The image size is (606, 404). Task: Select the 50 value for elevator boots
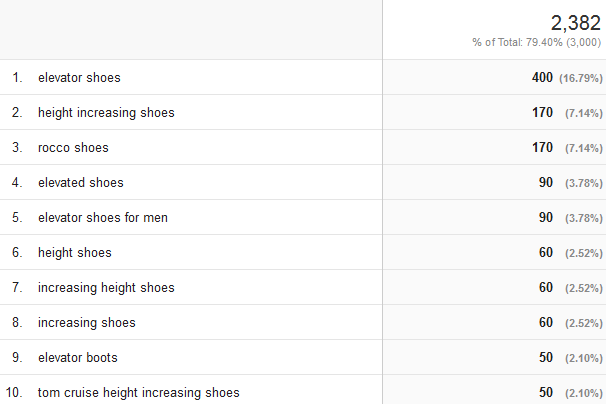(546, 357)
